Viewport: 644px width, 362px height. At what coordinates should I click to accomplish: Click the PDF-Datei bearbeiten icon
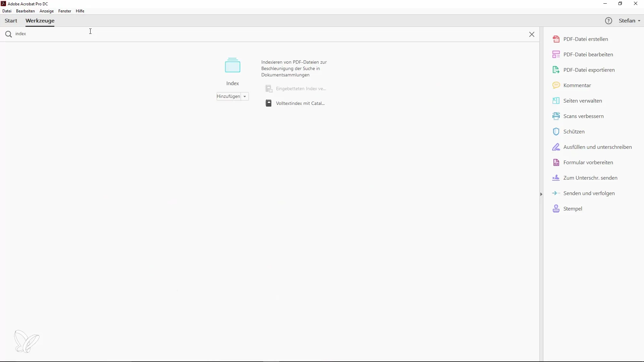(x=557, y=54)
